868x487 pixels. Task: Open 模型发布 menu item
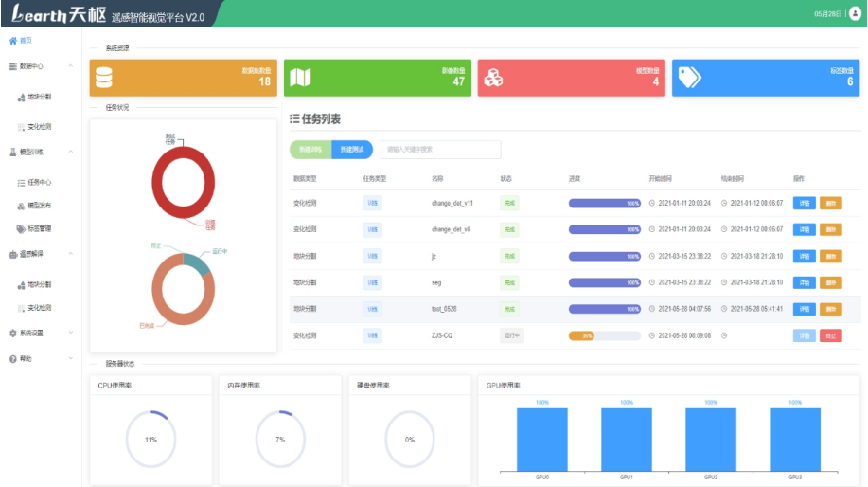coord(40,206)
